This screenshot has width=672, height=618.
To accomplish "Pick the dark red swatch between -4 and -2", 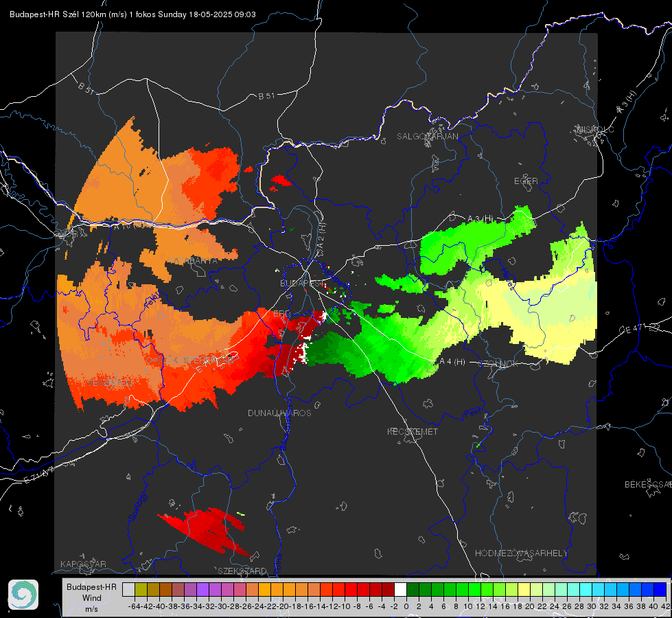I will point(388,589).
